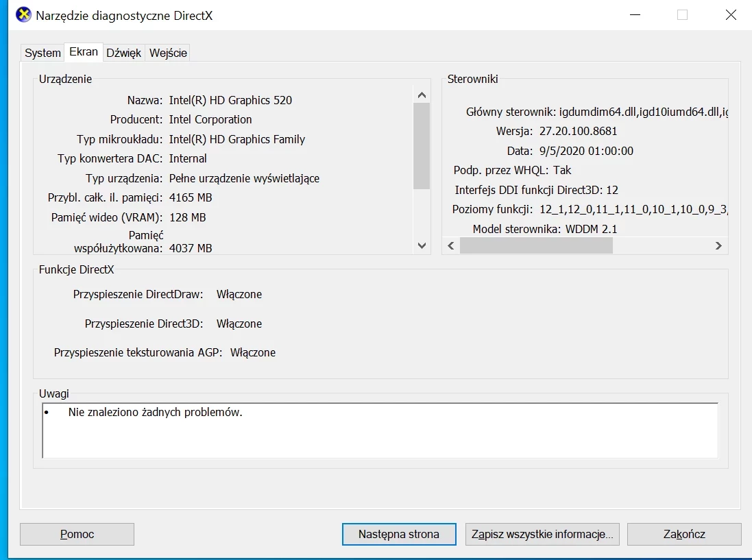Click Włączone beside Przyspieszenie Direct3D
Image resolution: width=752 pixels, height=560 pixels.
click(239, 324)
